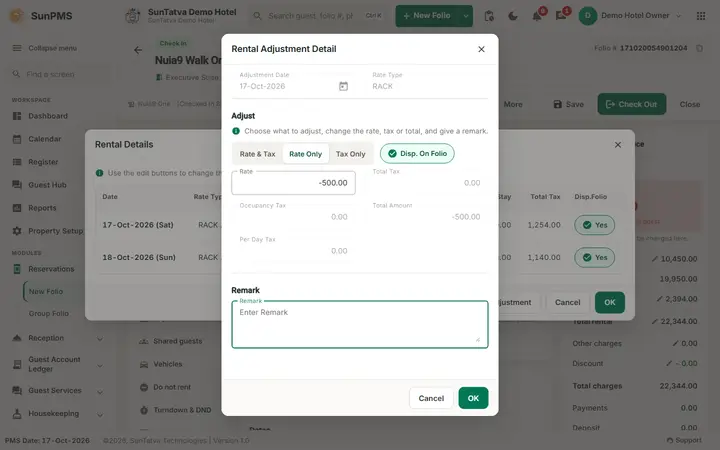Screen dimensions: 720x450
Task: Click the Collapse menu hamburger icon
Action: tap(17, 48)
